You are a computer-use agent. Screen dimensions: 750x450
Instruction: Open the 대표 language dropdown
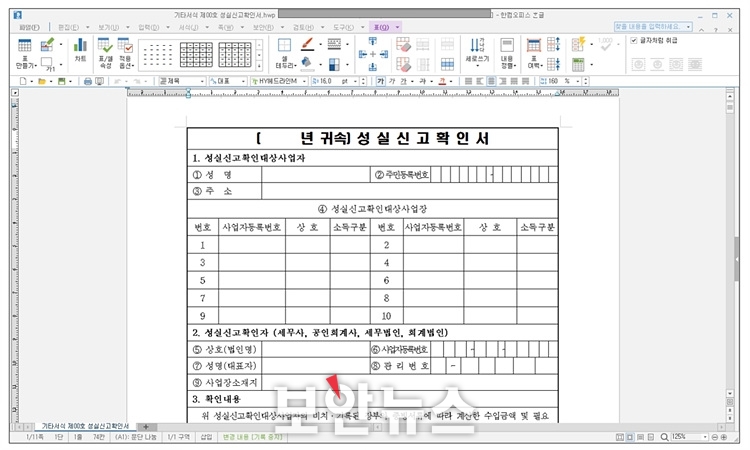[x=228, y=81]
